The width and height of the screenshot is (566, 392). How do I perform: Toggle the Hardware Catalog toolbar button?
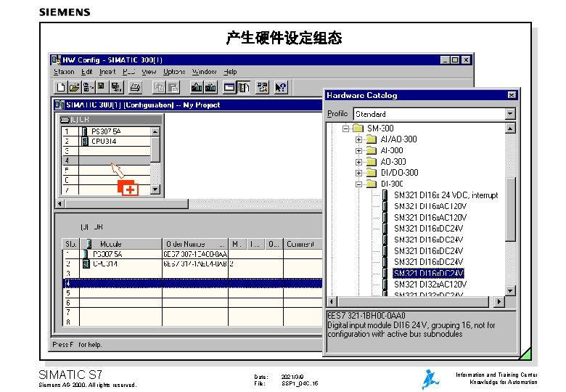pos(244,87)
